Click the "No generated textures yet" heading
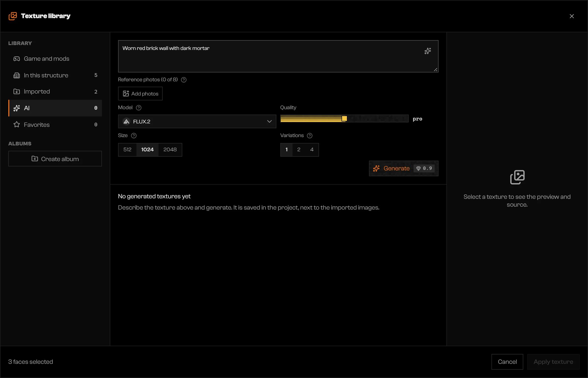 (x=154, y=196)
